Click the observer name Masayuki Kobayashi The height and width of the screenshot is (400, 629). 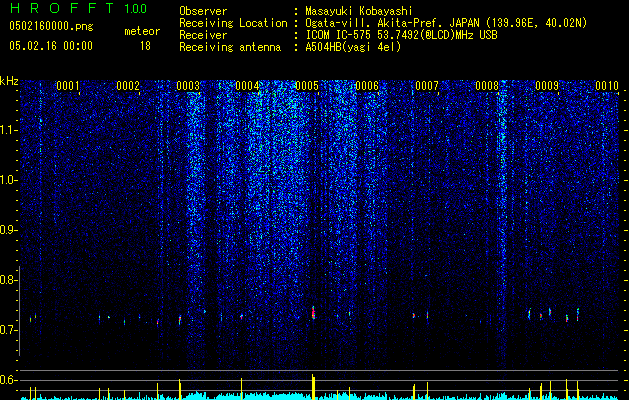[x=359, y=11]
